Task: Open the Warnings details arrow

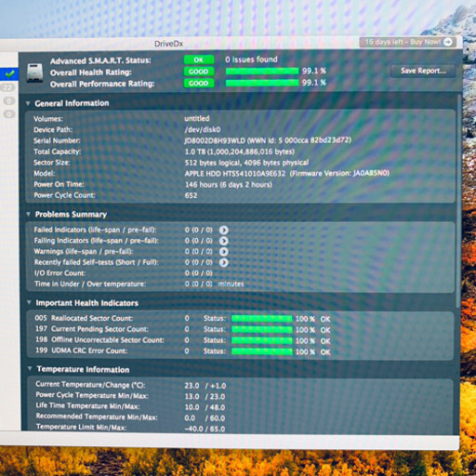Action: point(224,252)
